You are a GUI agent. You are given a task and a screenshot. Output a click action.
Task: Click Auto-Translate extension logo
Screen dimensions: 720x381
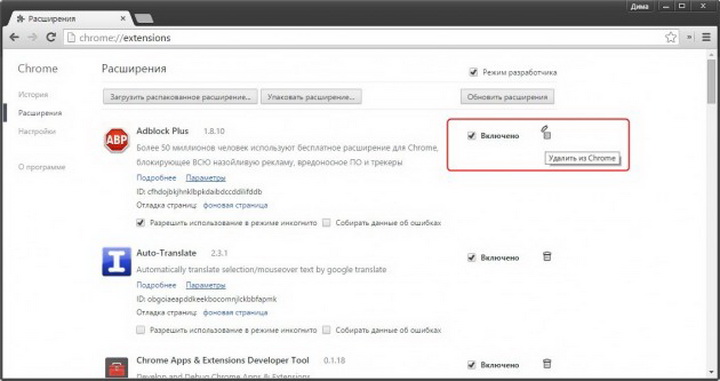click(x=117, y=262)
